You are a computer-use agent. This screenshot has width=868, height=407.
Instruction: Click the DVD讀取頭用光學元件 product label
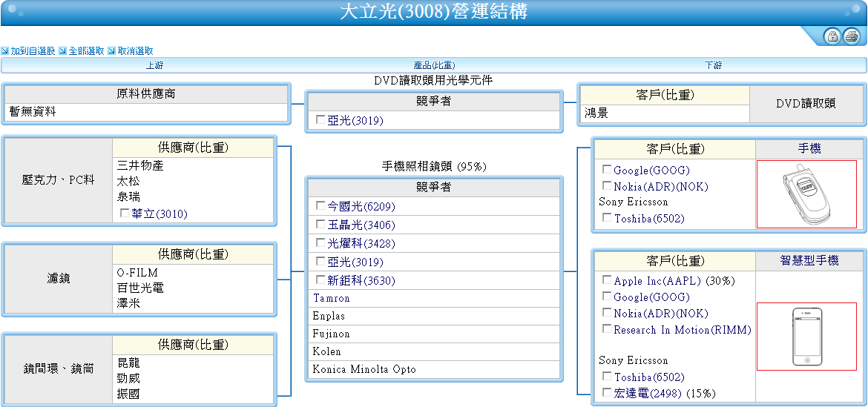[433, 81]
